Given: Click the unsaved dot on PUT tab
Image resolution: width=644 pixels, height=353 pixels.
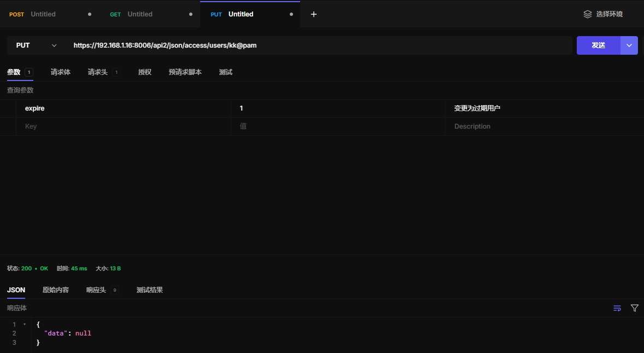Looking at the screenshot, I should tap(291, 14).
